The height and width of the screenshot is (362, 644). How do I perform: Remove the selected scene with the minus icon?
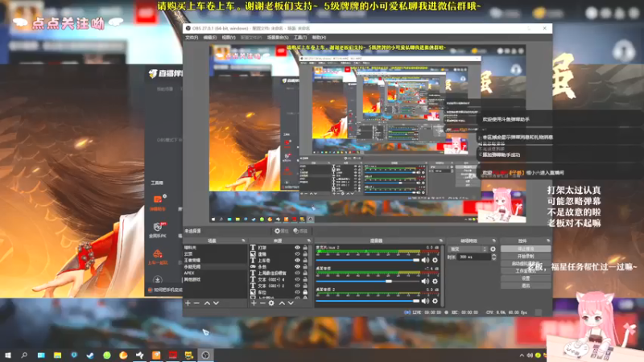pyautogui.click(x=196, y=303)
